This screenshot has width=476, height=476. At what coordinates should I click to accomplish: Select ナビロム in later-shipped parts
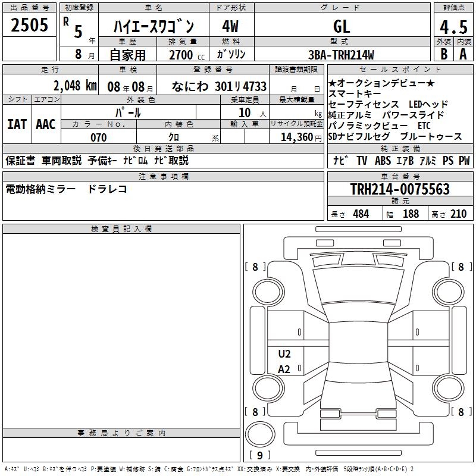(136, 160)
